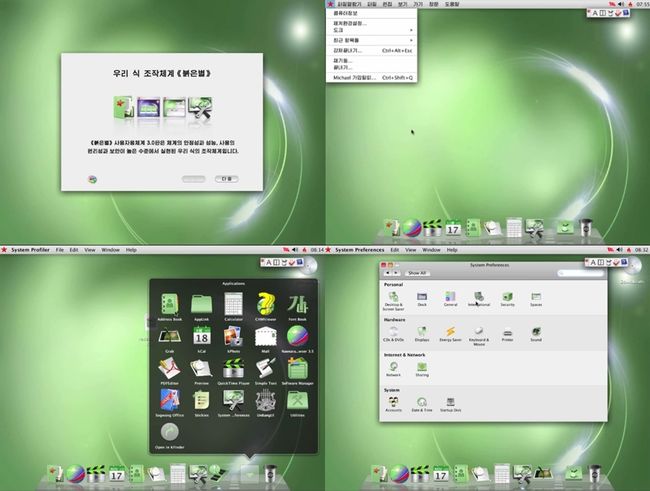Open Energy Saver in System Preferences
Image resolution: width=650 pixels, height=491 pixels.
click(x=450, y=332)
